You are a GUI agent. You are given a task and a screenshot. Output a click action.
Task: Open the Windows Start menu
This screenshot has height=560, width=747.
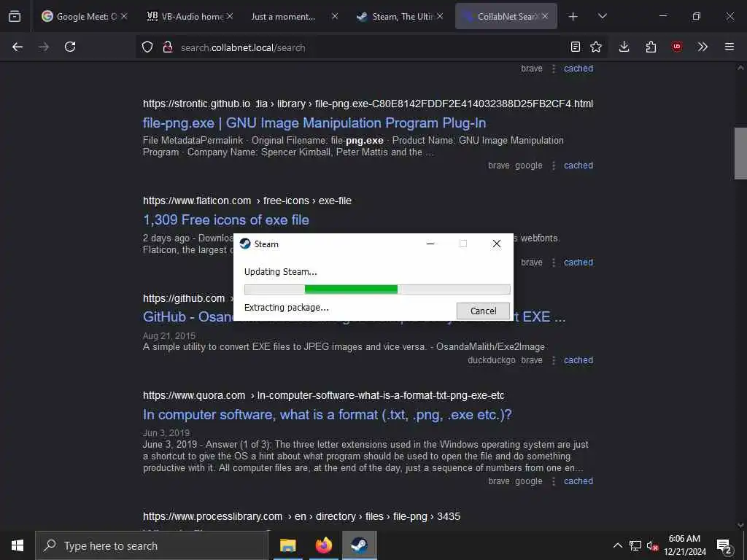[x=18, y=545]
